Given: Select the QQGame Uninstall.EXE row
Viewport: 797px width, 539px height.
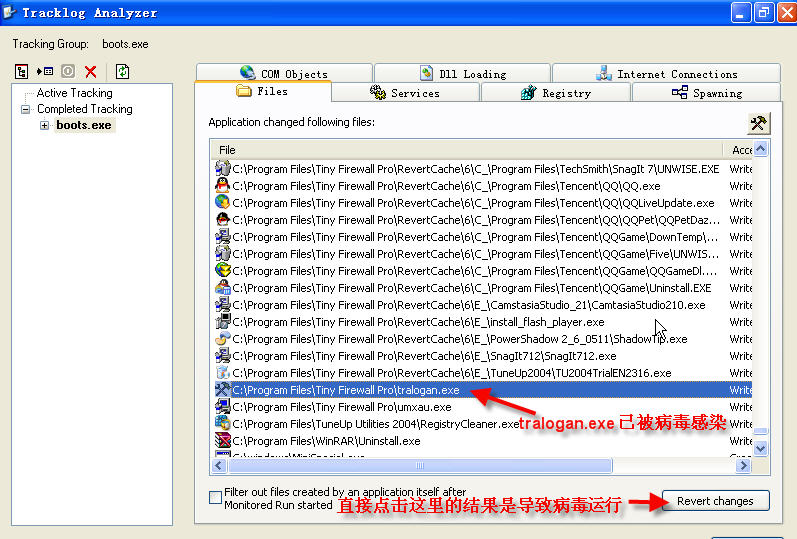Looking at the screenshot, I should click(x=482, y=288).
